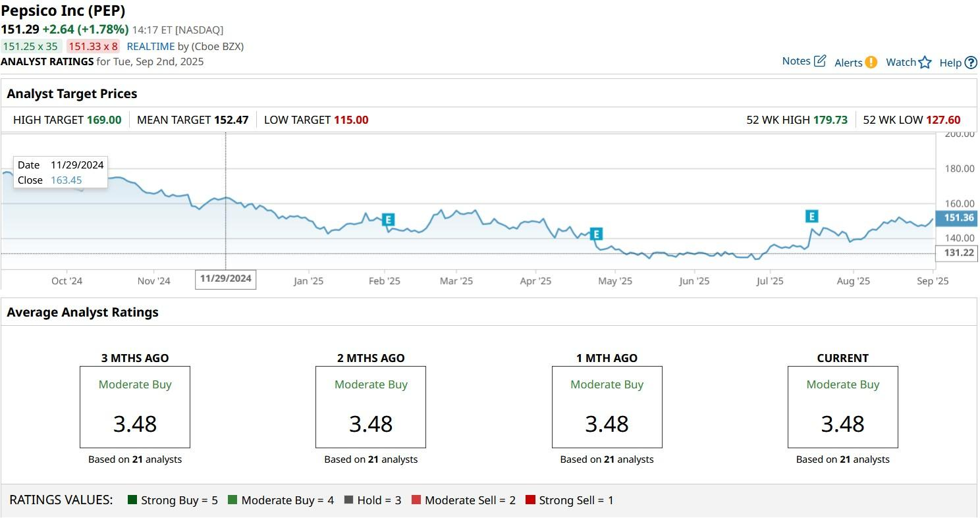
Task: Click the ask quote 151.33 x 8
Action: 93,46
